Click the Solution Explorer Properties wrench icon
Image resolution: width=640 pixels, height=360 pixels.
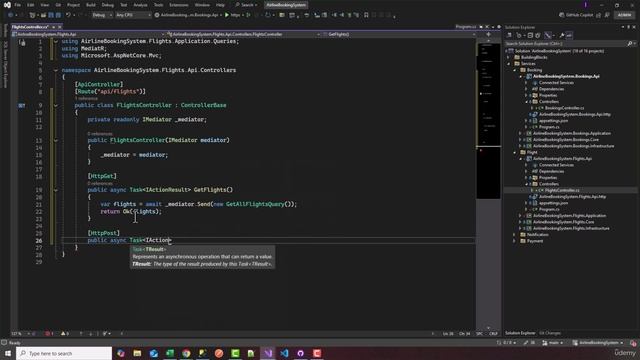[562, 36]
